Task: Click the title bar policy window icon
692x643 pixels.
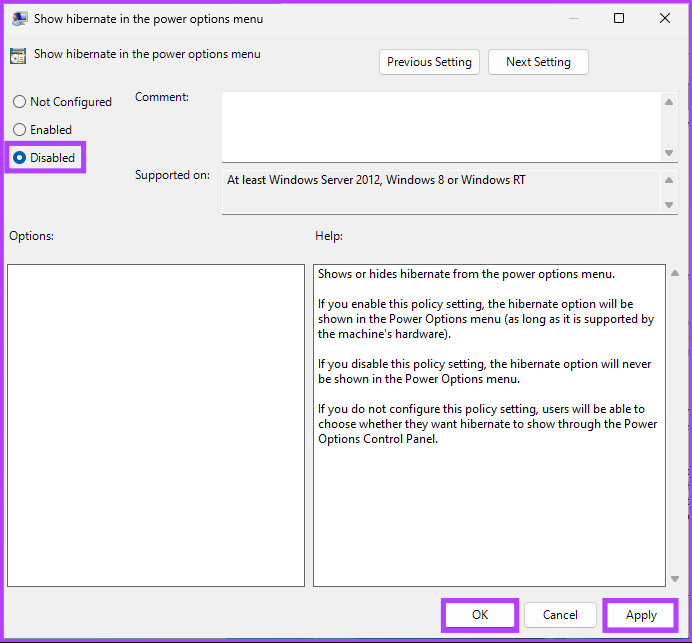Action: point(19,19)
